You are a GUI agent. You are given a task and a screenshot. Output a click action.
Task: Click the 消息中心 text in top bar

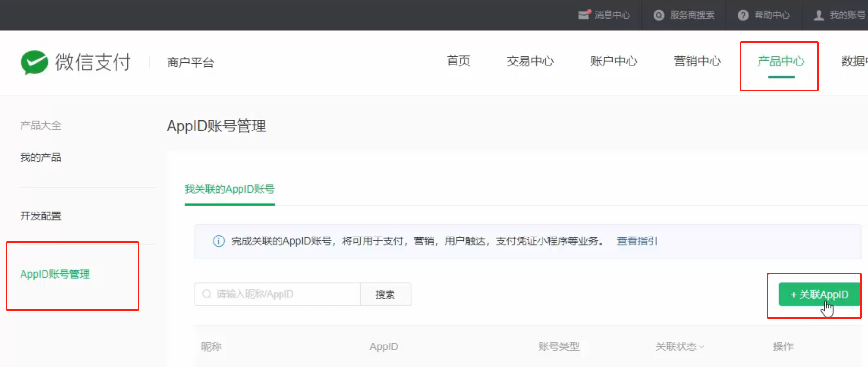pos(612,15)
